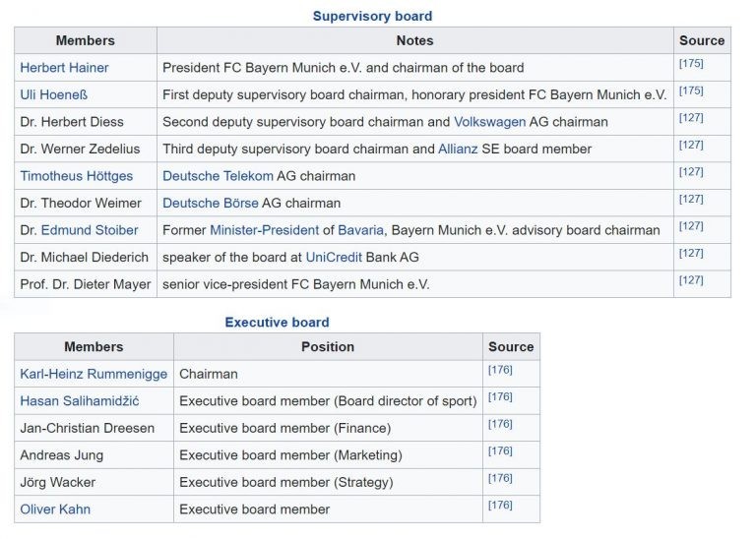Image resolution: width=756 pixels, height=539 pixels.
Task: Open the Oliver Kahn link
Action: 55,509
